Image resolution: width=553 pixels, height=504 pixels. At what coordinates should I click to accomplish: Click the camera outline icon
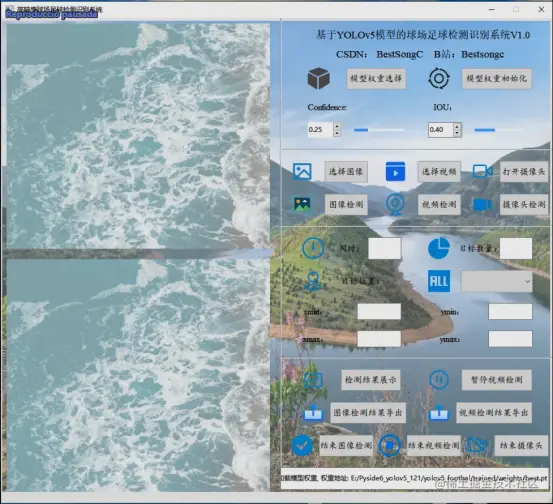(483, 171)
